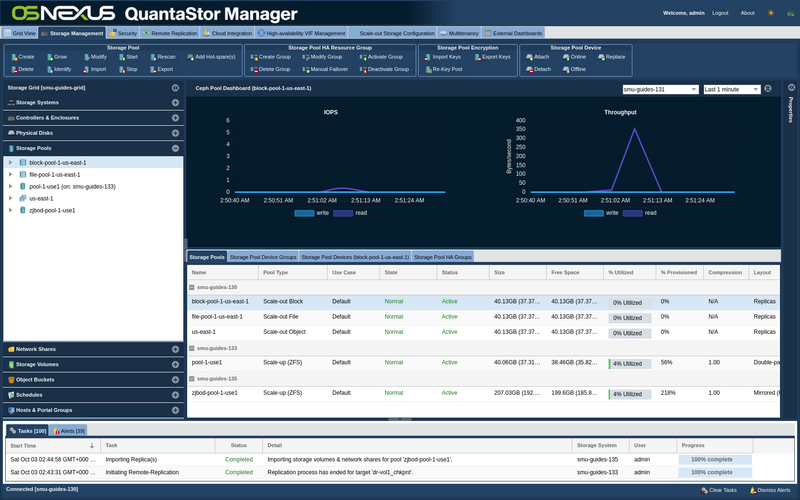Open the Last 1 minute time range dropdown
Image resolution: width=800 pixels, height=500 pixels.
(x=732, y=89)
